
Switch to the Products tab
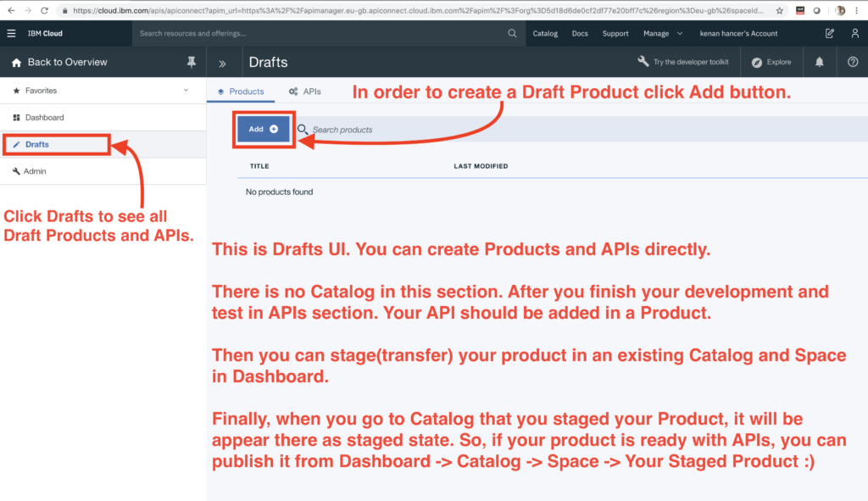(x=241, y=92)
